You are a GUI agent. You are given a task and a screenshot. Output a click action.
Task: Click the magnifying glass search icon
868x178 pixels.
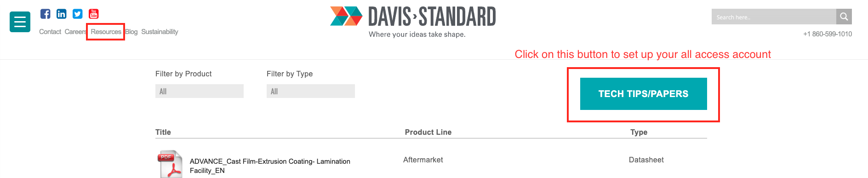[844, 17]
